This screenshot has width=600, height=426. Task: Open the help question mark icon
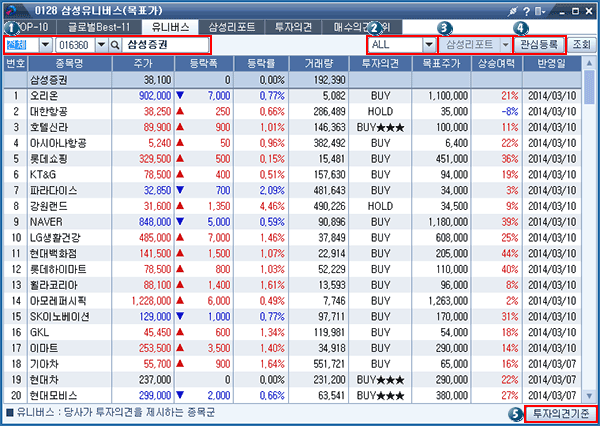point(527,11)
